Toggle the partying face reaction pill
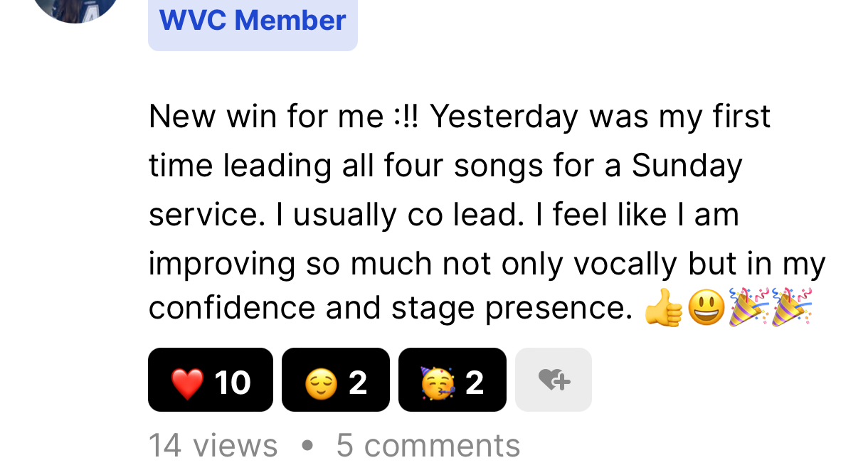Screen dimensions: 868x475 452,380
